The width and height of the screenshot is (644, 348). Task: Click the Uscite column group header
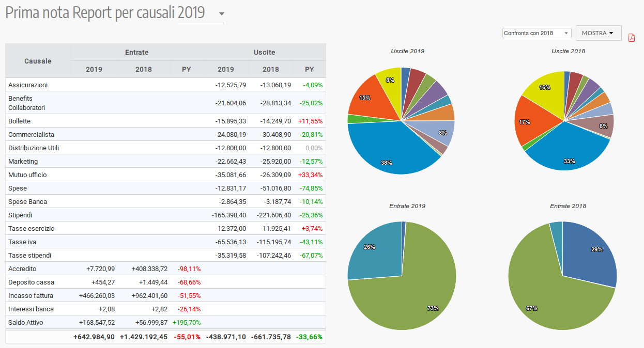(264, 52)
